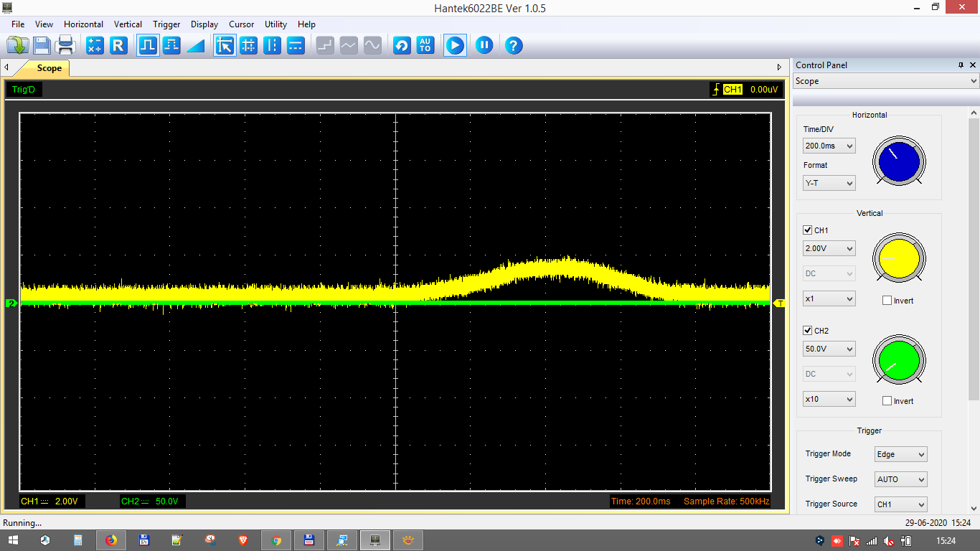Close the Control Panel pane
Screen dimensions: 980x551
tap(973, 65)
